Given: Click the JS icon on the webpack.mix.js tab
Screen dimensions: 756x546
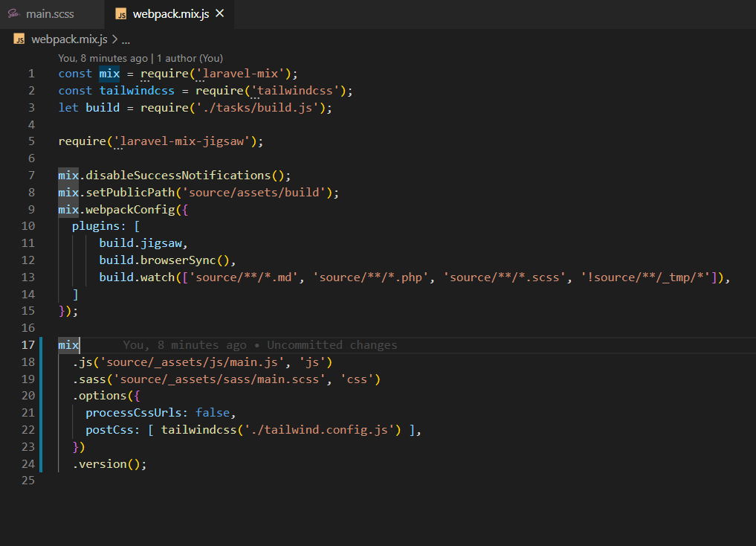Looking at the screenshot, I should pos(120,13).
